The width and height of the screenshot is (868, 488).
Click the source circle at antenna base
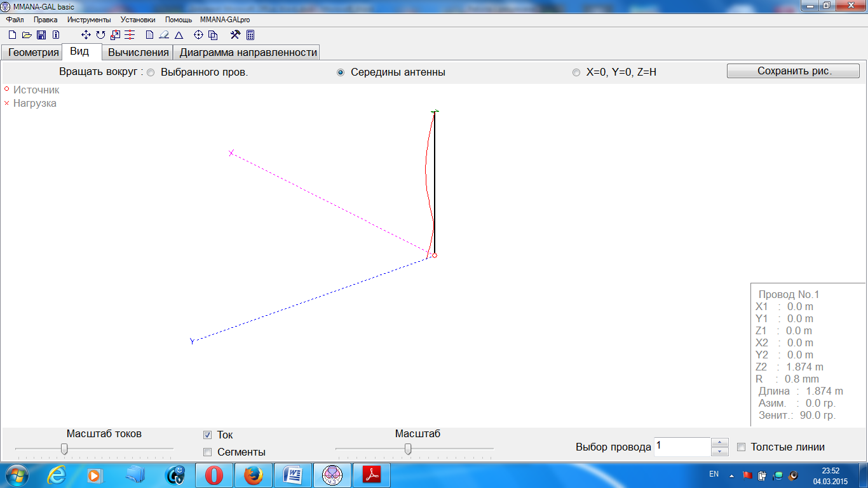pyautogui.click(x=435, y=255)
